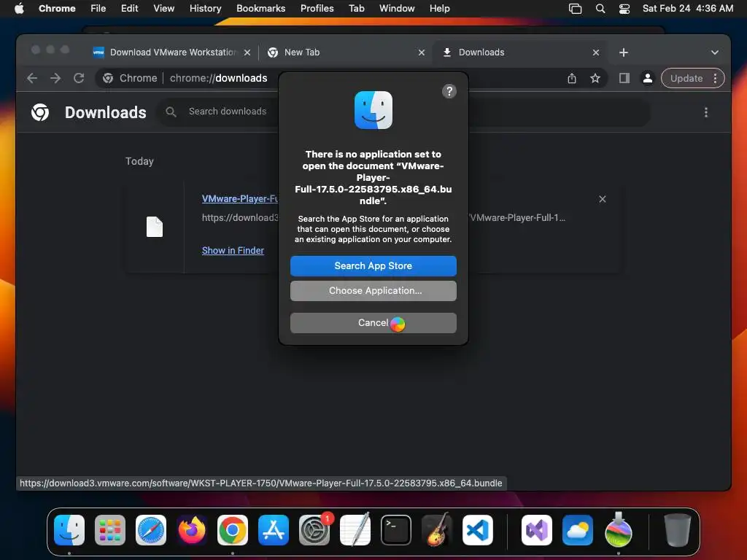Open the Tab menu
747x560 pixels.
click(356, 9)
